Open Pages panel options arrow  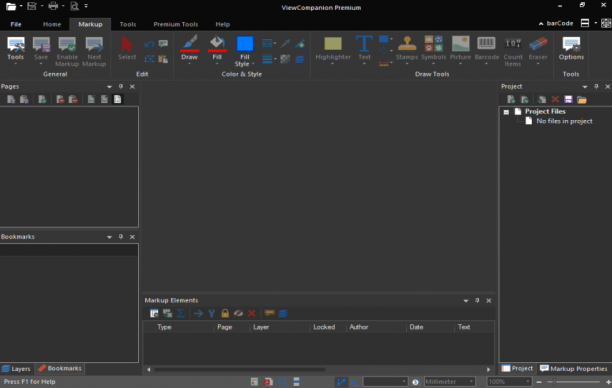click(109, 87)
